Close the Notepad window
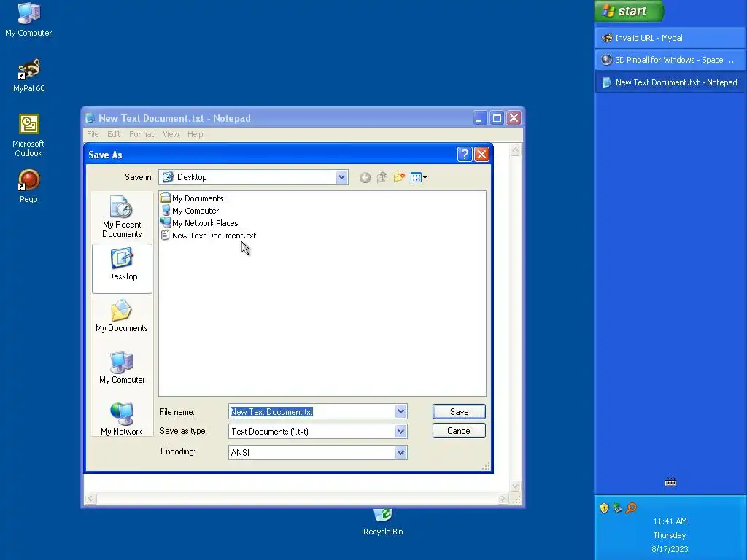Screen dimensions: 747x560 coord(514,117)
